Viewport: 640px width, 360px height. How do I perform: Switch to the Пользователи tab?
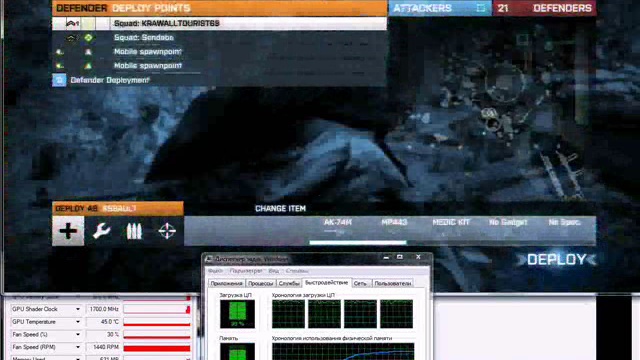[x=392, y=283]
